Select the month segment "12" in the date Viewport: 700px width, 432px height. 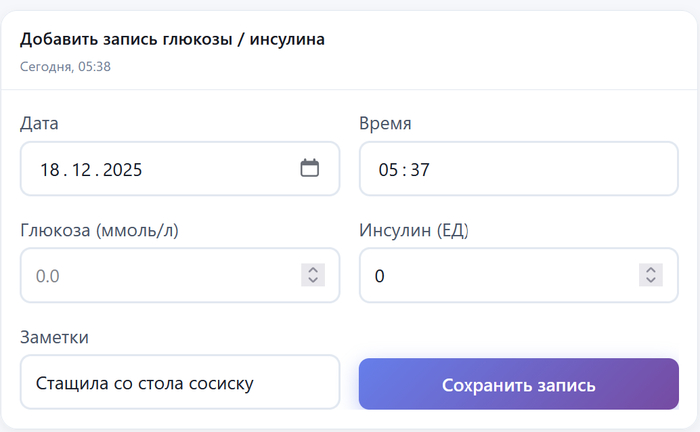tap(81, 170)
